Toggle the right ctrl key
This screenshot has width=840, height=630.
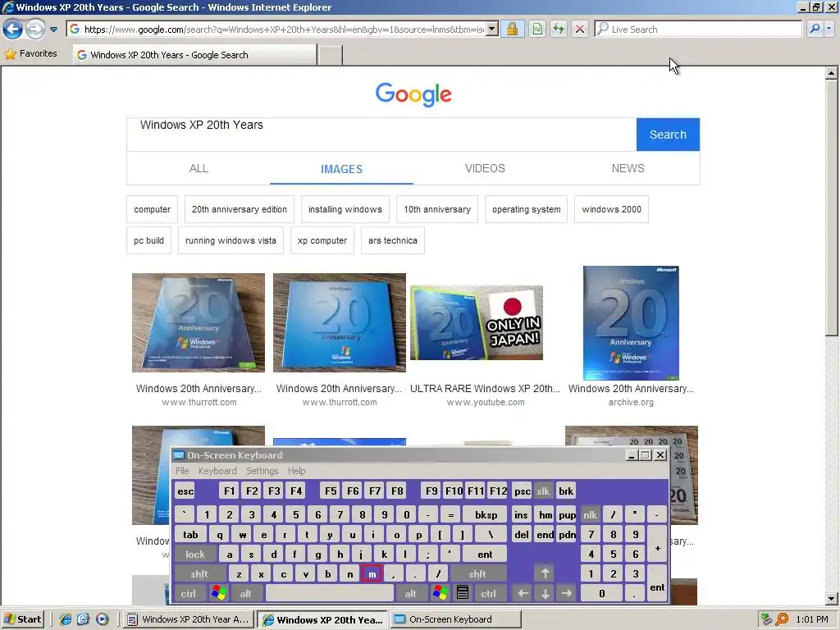(488, 594)
